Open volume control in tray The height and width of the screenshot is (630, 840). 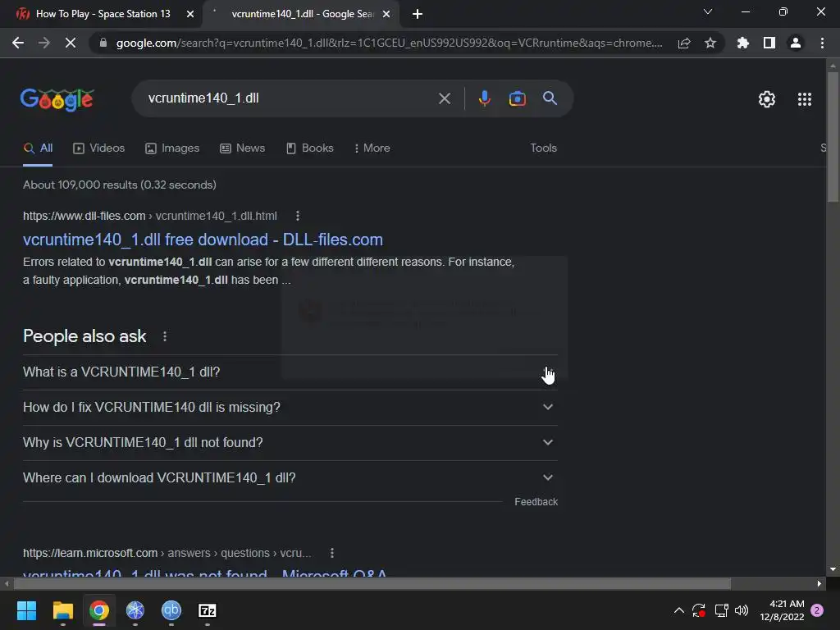coord(742,610)
